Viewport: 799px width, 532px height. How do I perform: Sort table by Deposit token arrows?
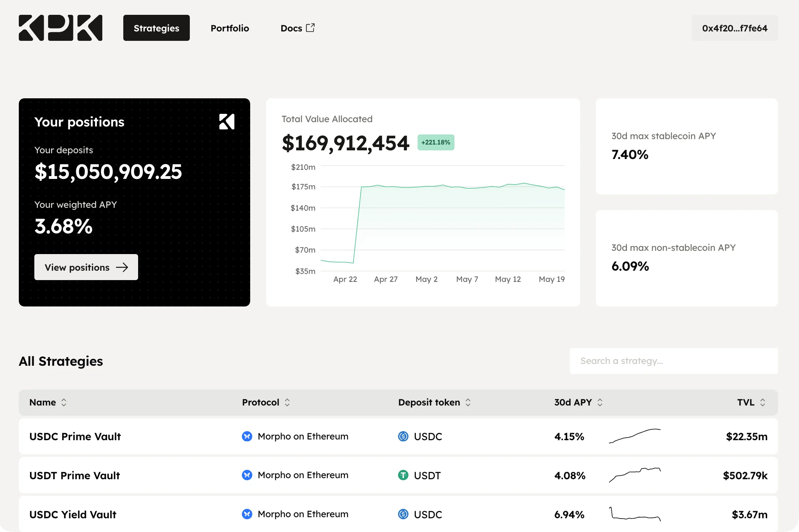(468, 402)
